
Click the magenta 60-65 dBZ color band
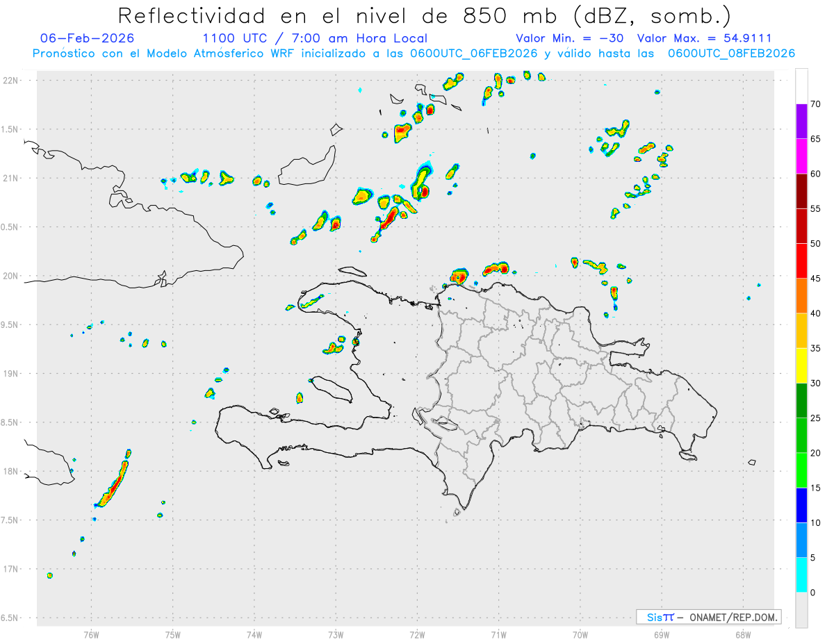click(801, 156)
